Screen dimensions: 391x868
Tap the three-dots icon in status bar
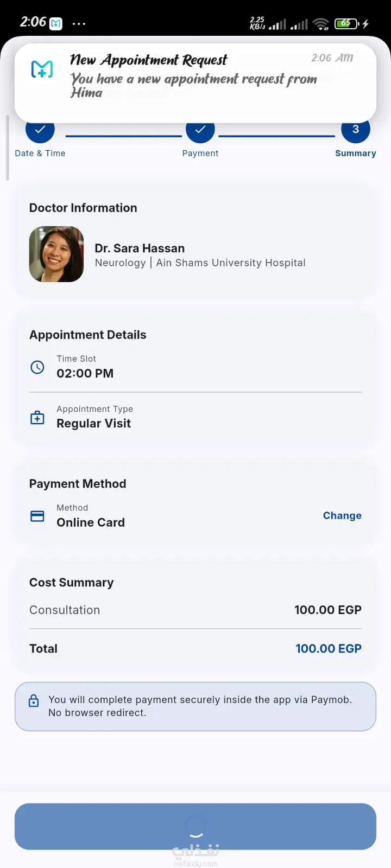(x=79, y=24)
